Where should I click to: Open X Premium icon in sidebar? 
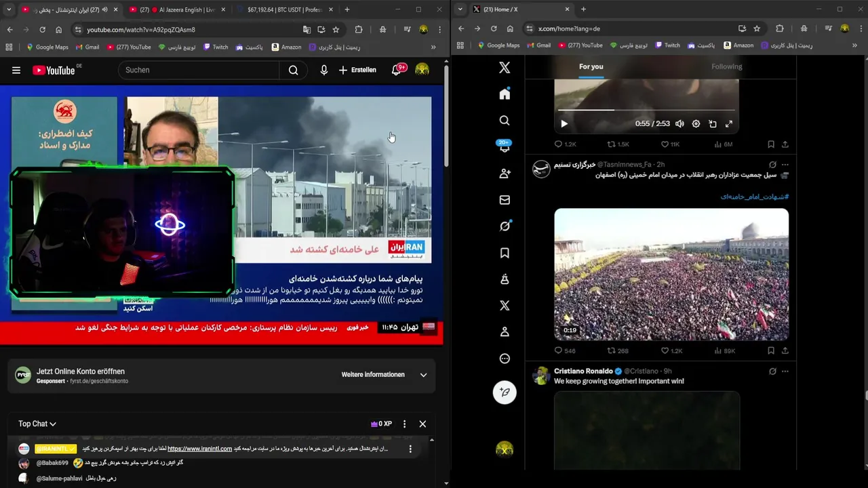505,306
